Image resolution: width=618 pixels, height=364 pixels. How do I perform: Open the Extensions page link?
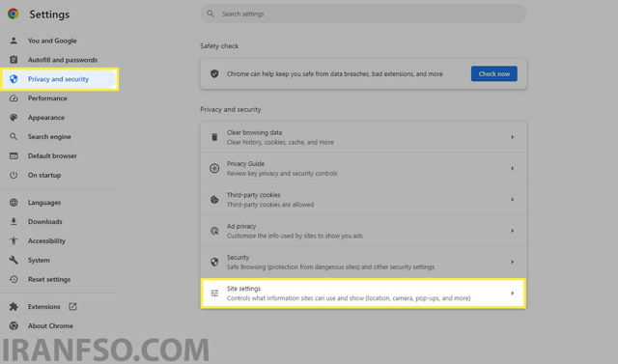43,306
